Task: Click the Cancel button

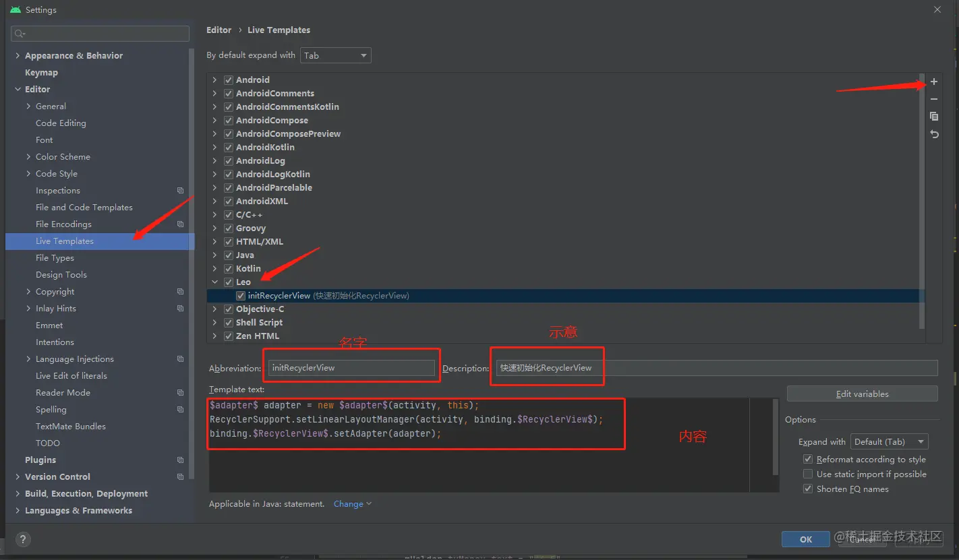Action: click(861, 539)
